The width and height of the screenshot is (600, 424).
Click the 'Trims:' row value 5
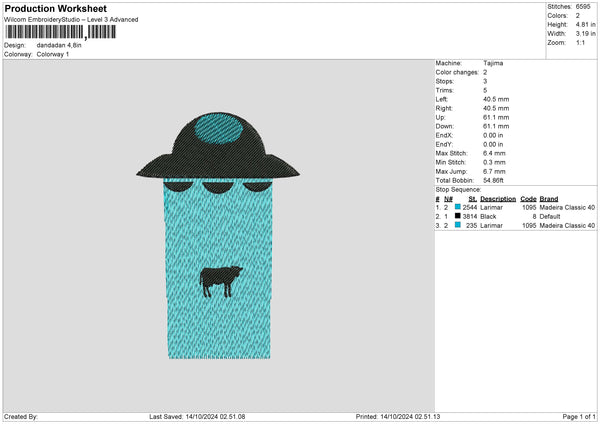[x=485, y=90]
